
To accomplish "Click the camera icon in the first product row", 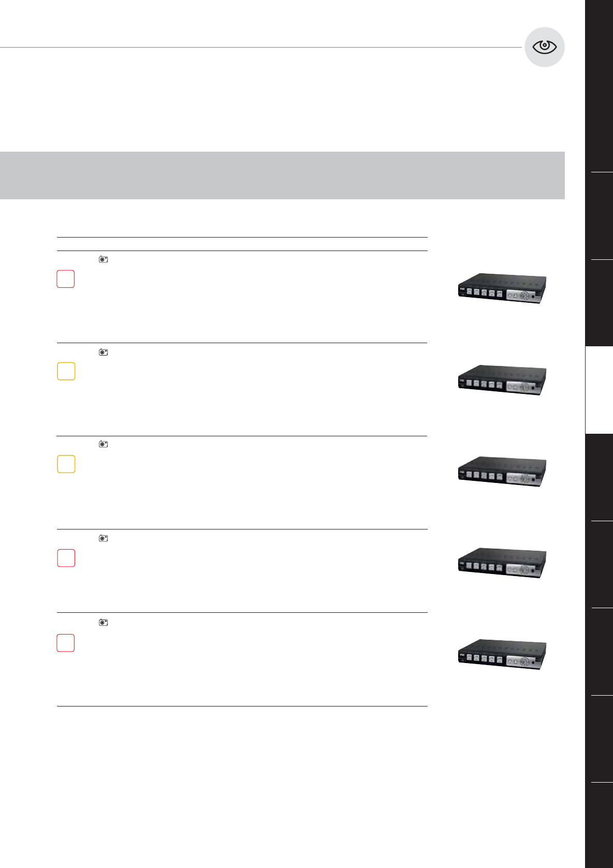I will pos(104,259).
